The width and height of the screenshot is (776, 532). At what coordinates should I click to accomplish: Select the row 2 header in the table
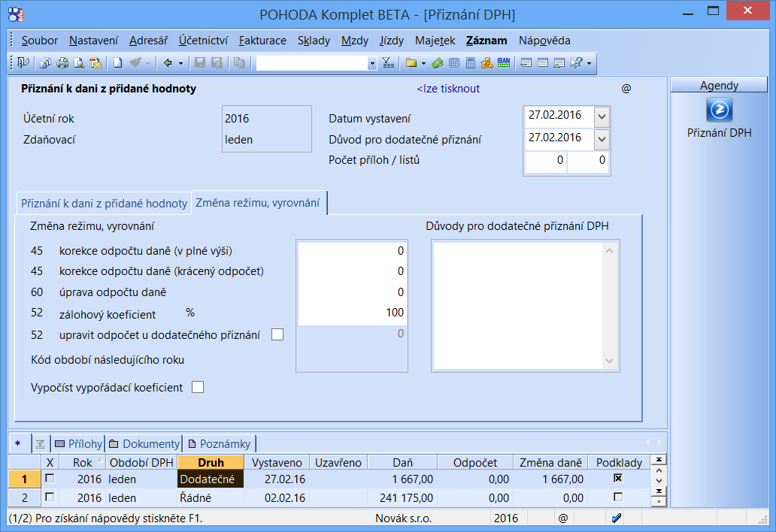click(x=25, y=497)
